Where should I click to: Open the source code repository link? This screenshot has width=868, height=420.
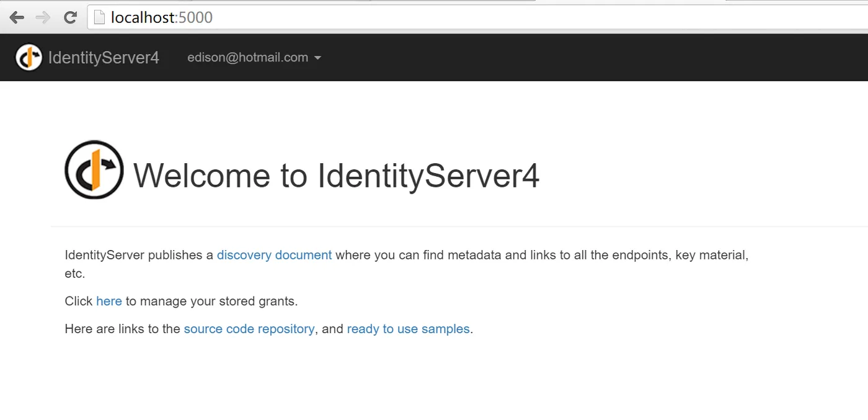(x=249, y=329)
